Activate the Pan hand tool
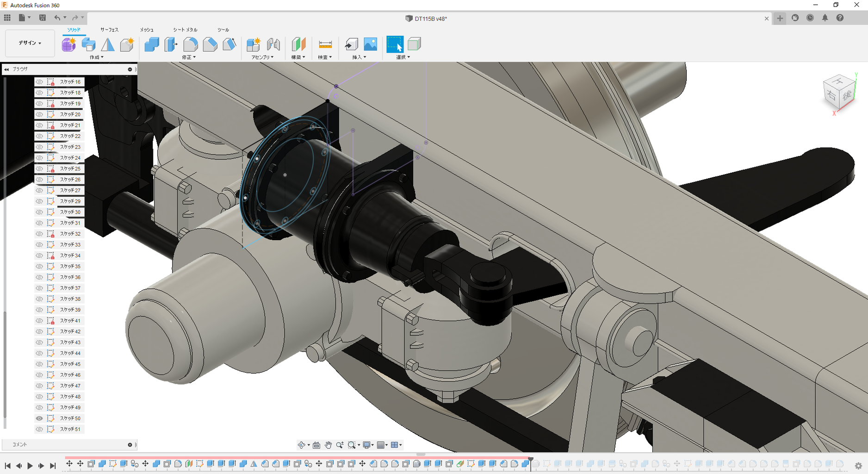The height and width of the screenshot is (474, 868). click(328, 445)
